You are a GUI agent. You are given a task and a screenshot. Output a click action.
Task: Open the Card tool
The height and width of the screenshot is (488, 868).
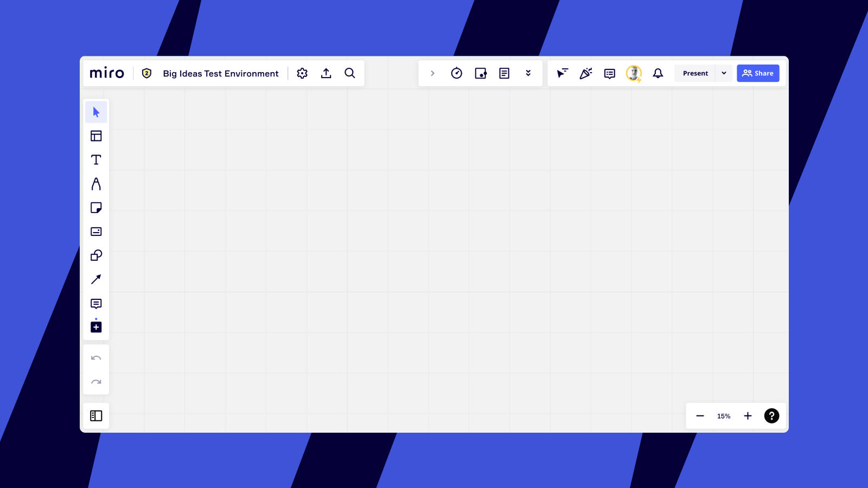pos(96,232)
